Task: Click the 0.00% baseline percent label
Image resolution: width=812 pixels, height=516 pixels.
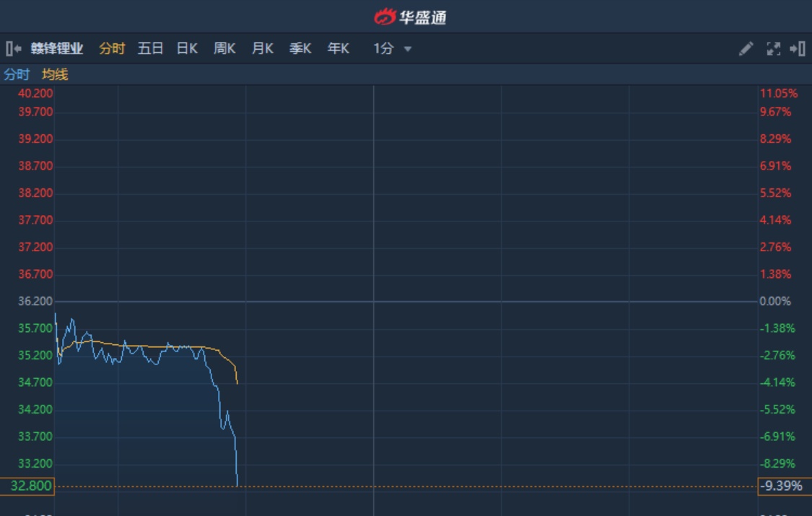Action: (774, 301)
